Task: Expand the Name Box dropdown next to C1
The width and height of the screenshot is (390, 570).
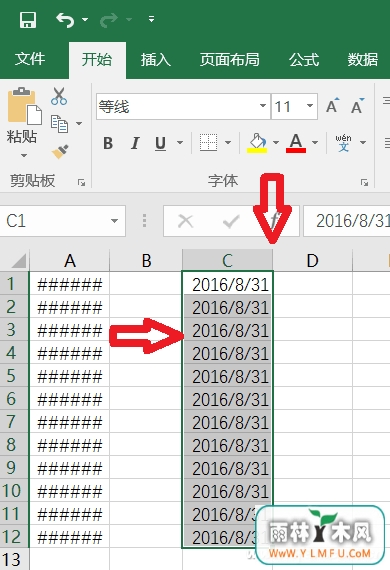Action: 114,221
